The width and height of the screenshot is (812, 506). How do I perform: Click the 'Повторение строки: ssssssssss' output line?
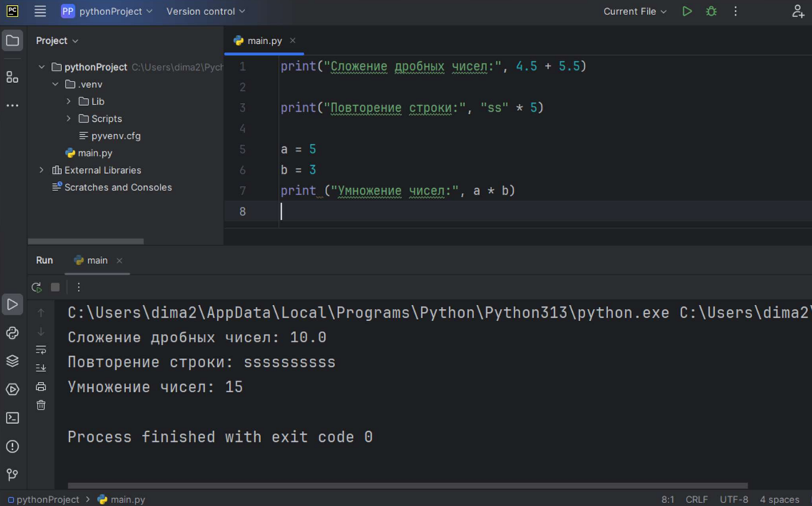[202, 363]
